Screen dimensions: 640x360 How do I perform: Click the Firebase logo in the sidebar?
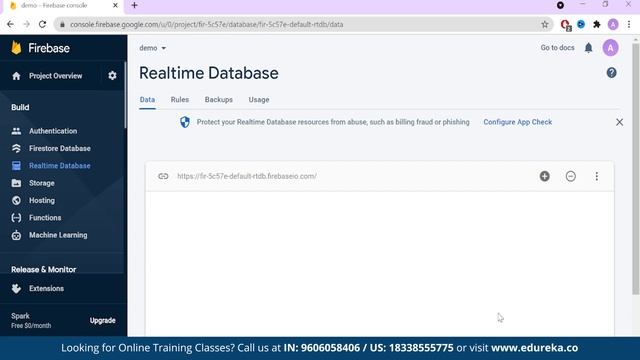pyautogui.click(x=40, y=48)
